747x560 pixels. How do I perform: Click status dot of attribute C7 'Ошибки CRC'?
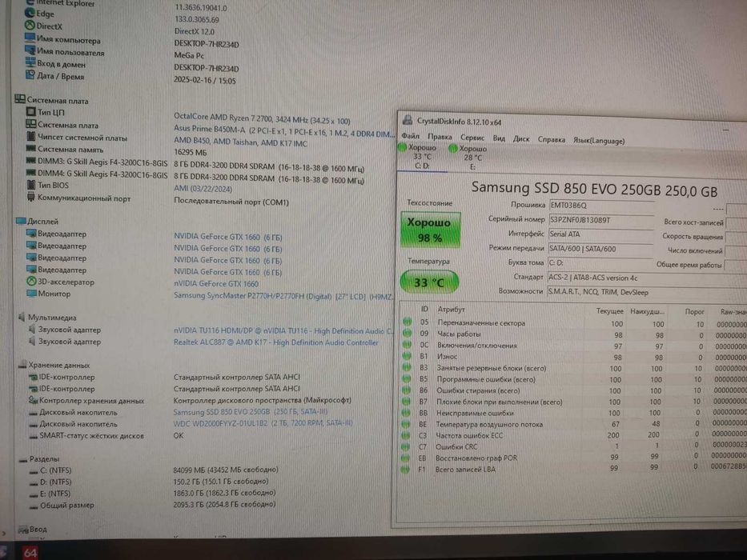click(x=405, y=446)
